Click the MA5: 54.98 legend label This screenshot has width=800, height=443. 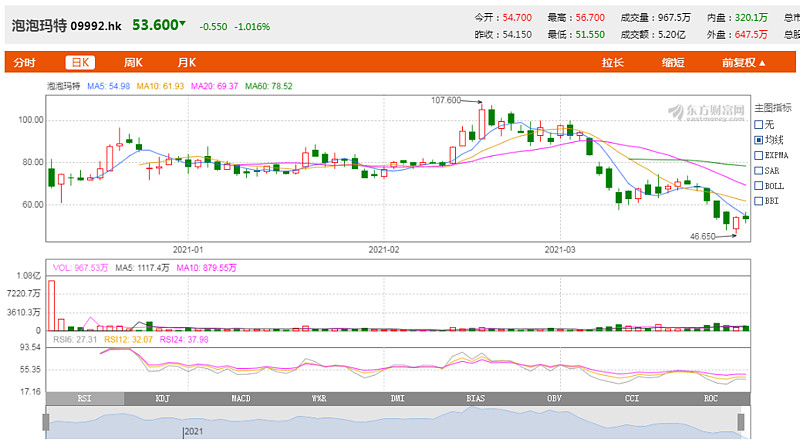(108, 86)
